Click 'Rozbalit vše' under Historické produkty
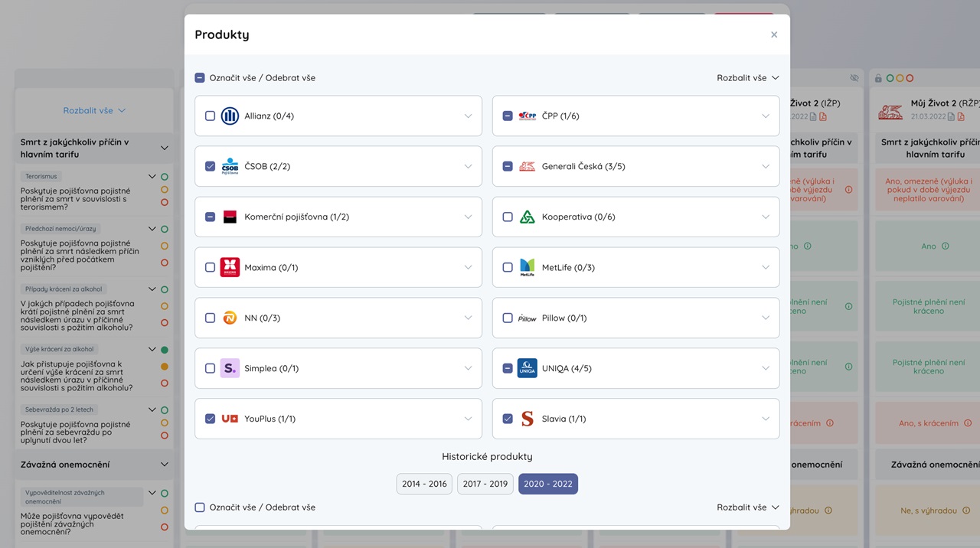 pyautogui.click(x=748, y=507)
